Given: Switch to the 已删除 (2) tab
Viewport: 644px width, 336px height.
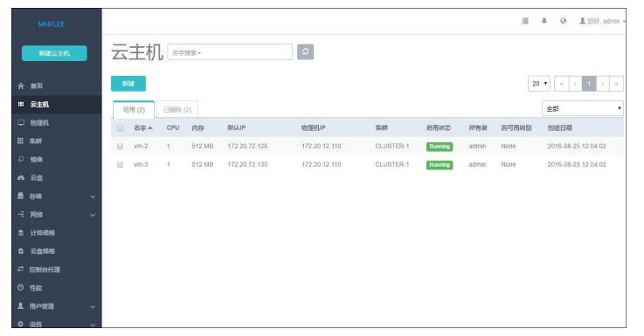Looking at the screenshot, I should (177, 110).
